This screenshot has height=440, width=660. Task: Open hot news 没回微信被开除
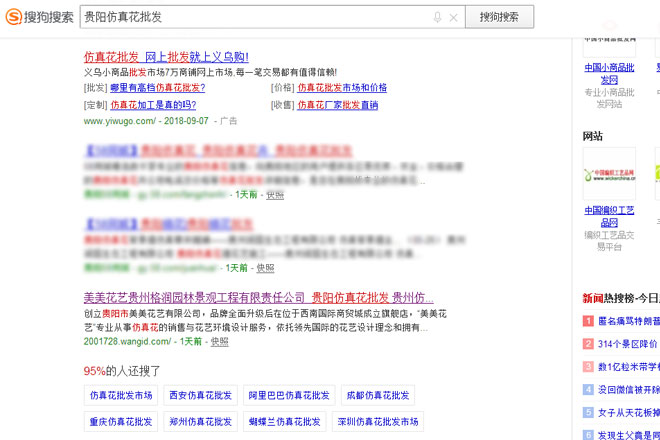coord(628,389)
